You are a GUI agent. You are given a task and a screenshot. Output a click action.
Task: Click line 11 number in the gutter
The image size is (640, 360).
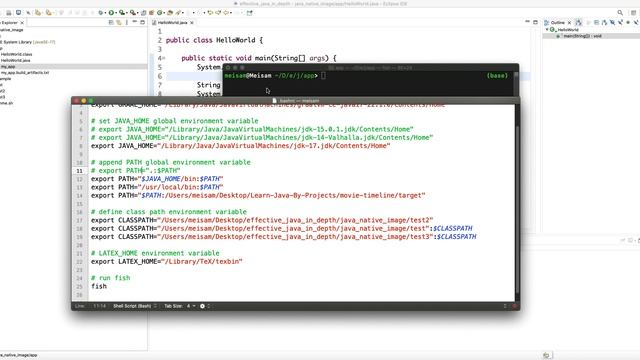click(x=80, y=171)
